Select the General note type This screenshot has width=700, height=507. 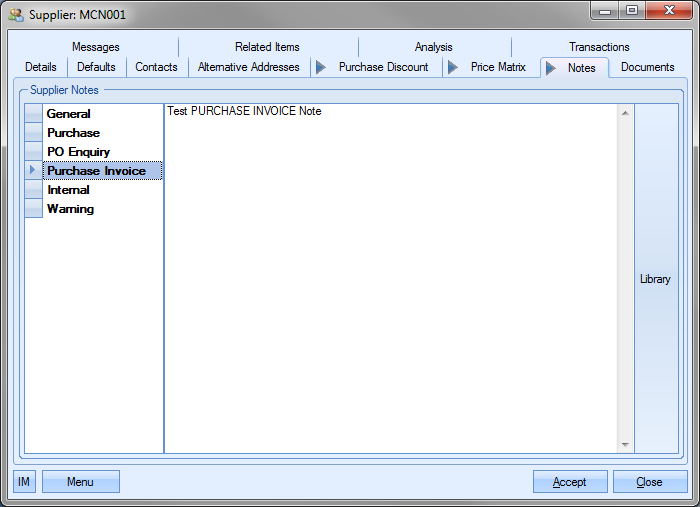[x=103, y=114]
